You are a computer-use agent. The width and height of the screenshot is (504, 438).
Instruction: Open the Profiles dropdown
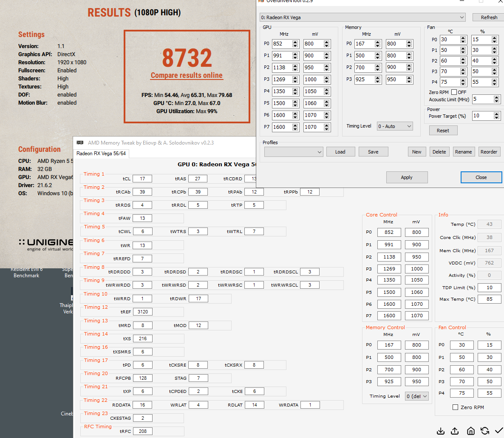coord(294,152)
